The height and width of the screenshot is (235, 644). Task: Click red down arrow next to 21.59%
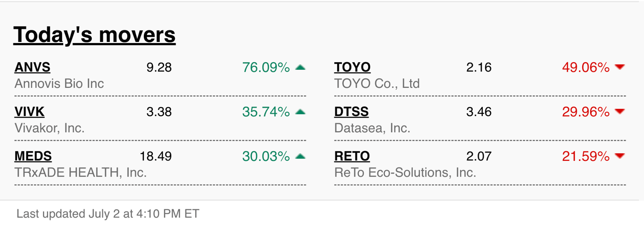[x=620, y=156]
